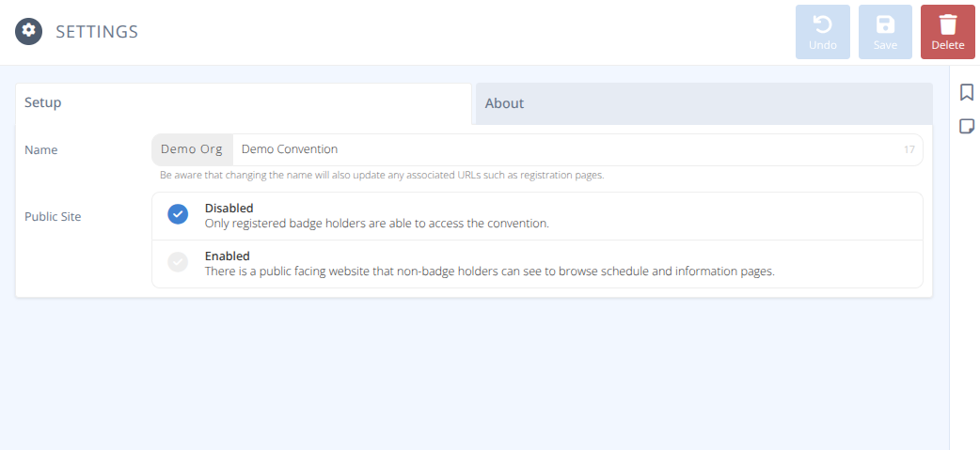Click 'There is a public facing website' description

click(x=490, y=272)
